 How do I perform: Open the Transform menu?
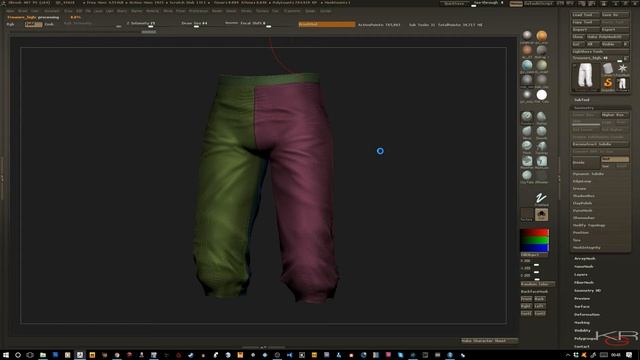click(x=292, y=11)
